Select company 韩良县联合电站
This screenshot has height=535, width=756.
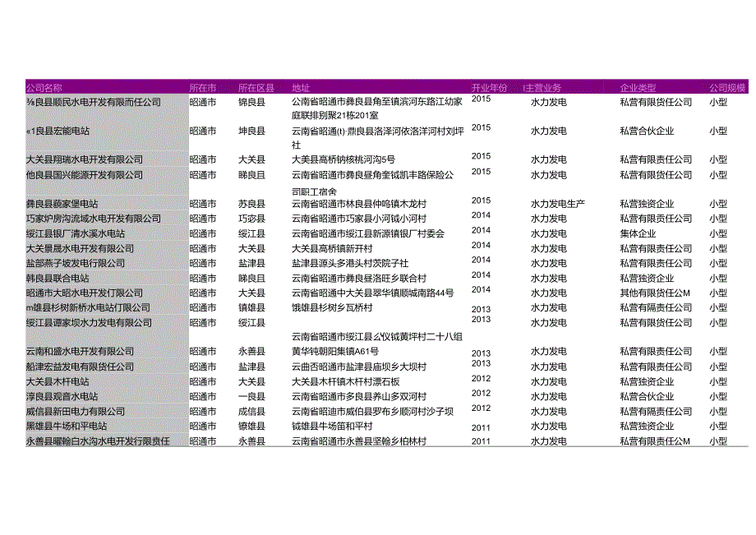tap(58, 278)
